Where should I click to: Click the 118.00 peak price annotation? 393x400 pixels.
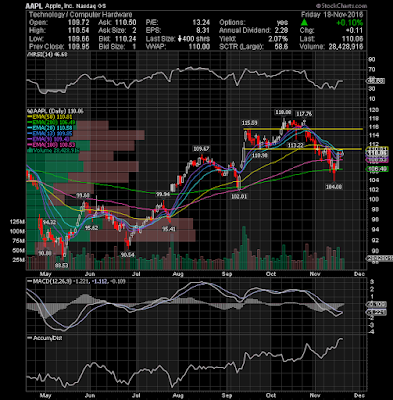coord(282,112)
